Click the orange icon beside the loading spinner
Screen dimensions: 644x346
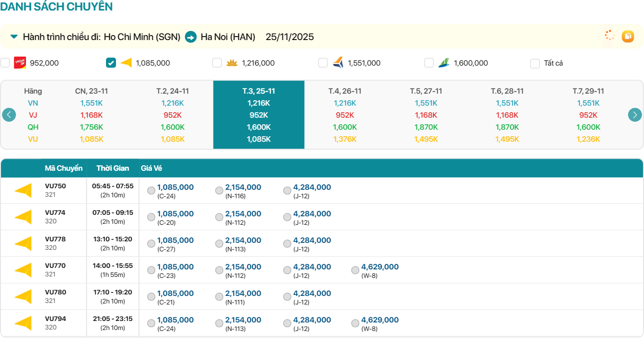click(627, 36)
